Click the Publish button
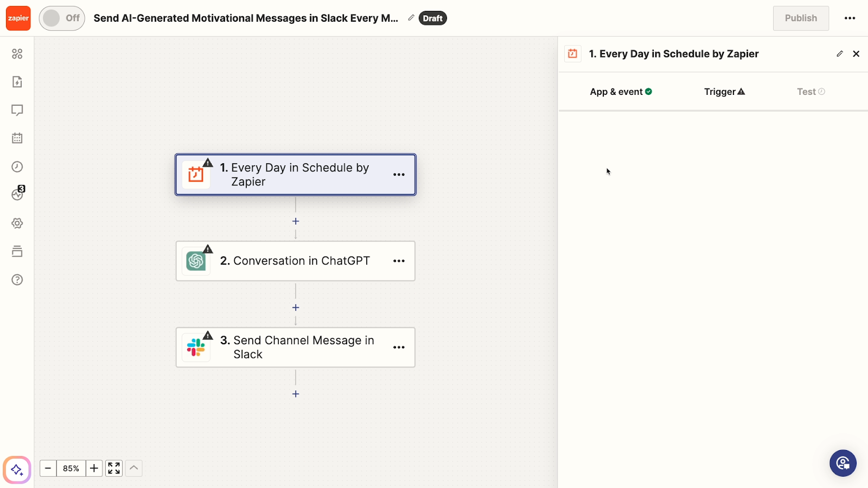The height and width of the screenshot is (488, 868). click(x=801, y=18)
